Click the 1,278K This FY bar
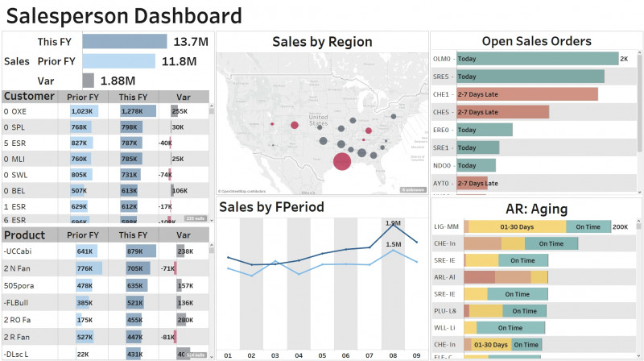The width and height of the screenshot is (644, 361). coord(138,111)
